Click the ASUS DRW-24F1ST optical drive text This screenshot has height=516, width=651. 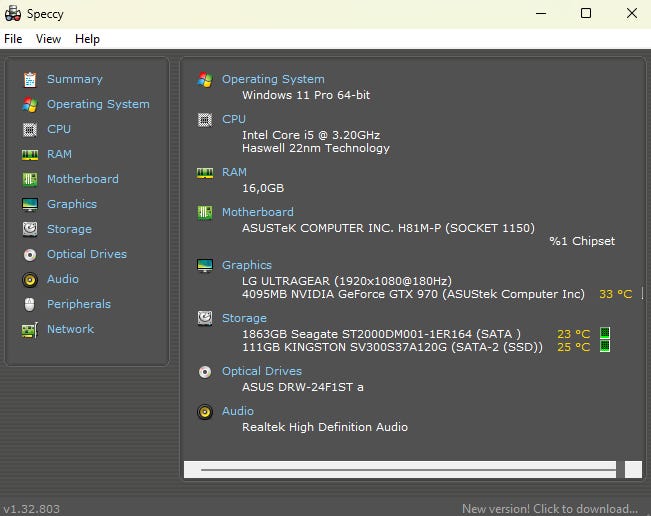click(303, 387)
